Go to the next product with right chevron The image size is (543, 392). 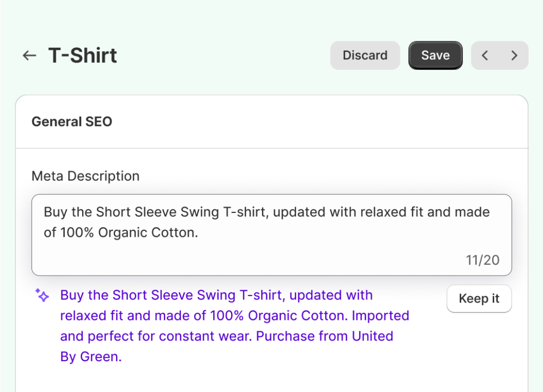tap(514, 56)
